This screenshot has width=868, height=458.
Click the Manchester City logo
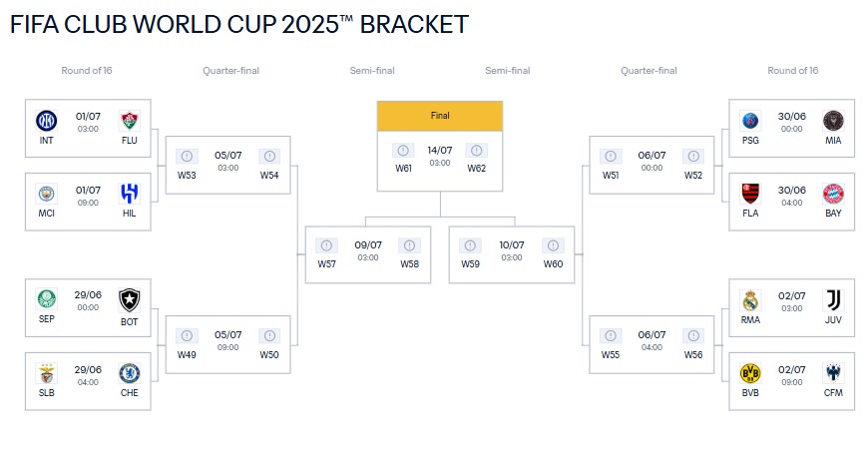47,194
